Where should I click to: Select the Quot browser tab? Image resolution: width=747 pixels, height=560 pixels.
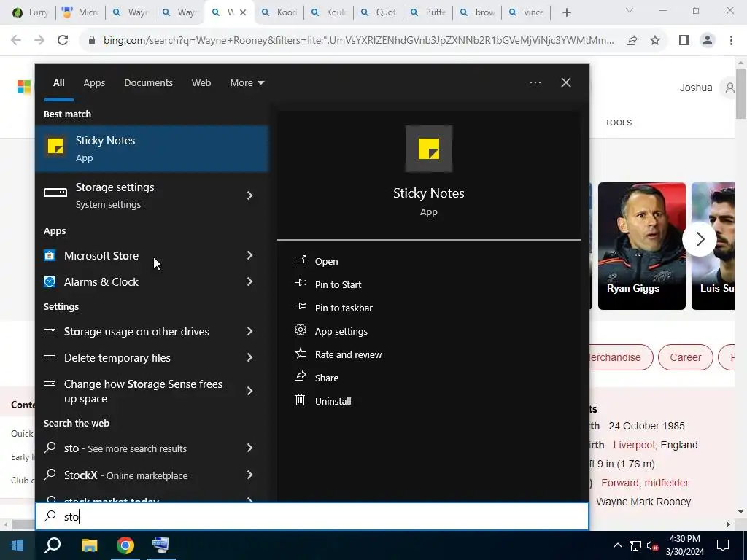[379, 12]
